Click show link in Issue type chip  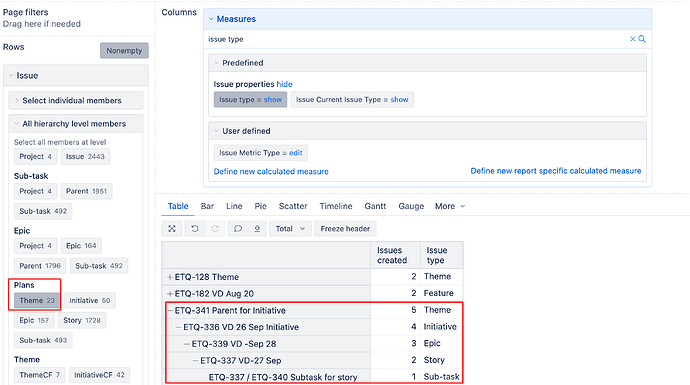[273, 99]
